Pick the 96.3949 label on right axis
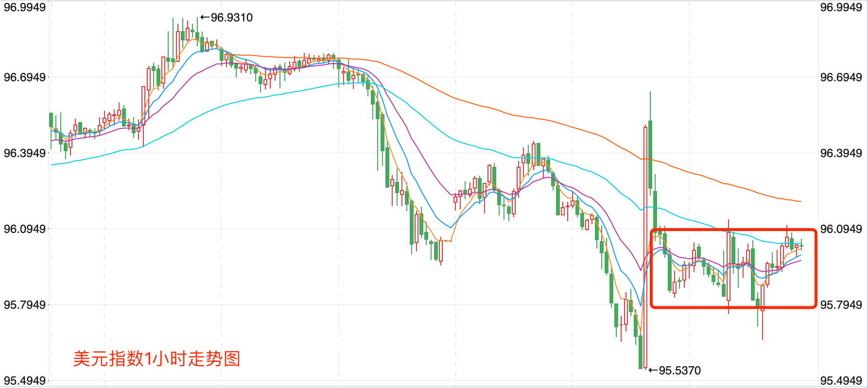This screenshot has height=388, width=868. click(841, 153)
